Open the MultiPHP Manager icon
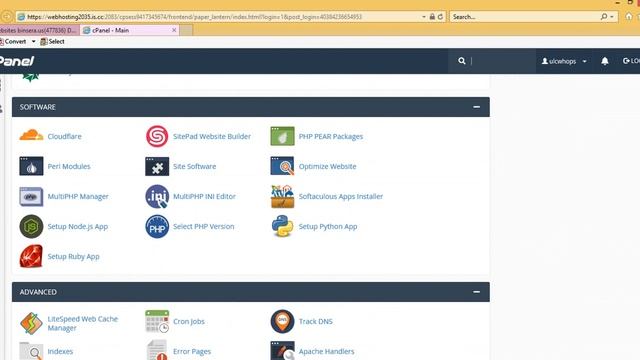 pos(31,196)
